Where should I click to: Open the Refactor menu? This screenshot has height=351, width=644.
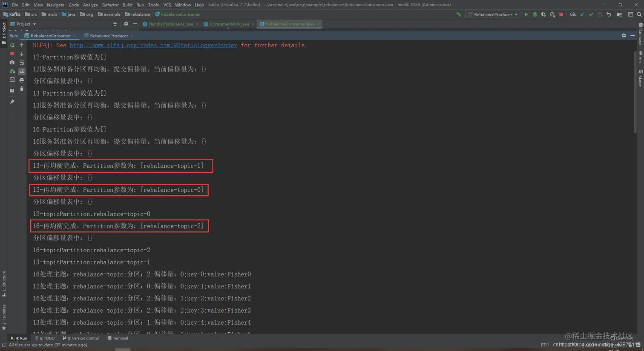[x=110, y=5]
